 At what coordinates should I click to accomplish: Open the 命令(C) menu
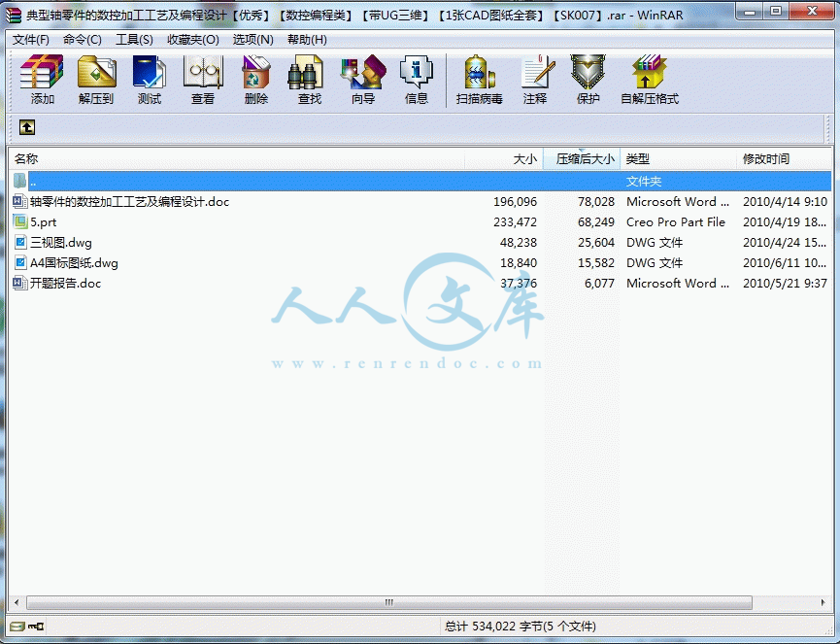tap(82, 40)
